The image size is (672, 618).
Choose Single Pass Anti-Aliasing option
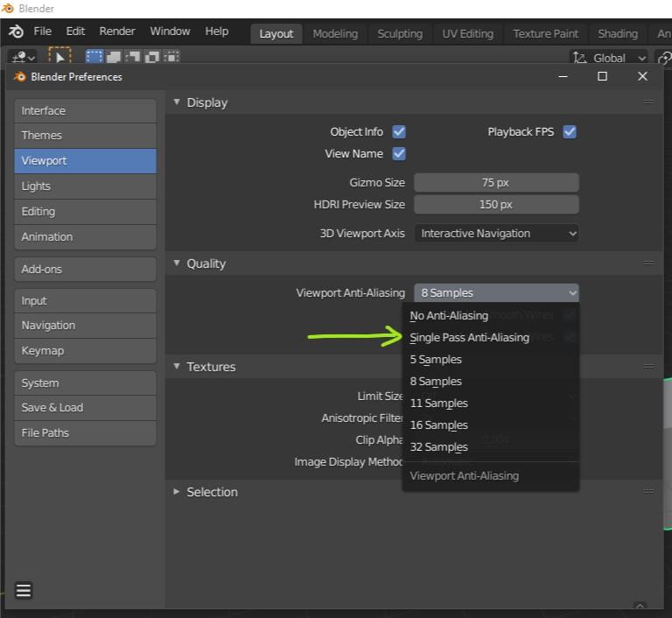(491, 338)
